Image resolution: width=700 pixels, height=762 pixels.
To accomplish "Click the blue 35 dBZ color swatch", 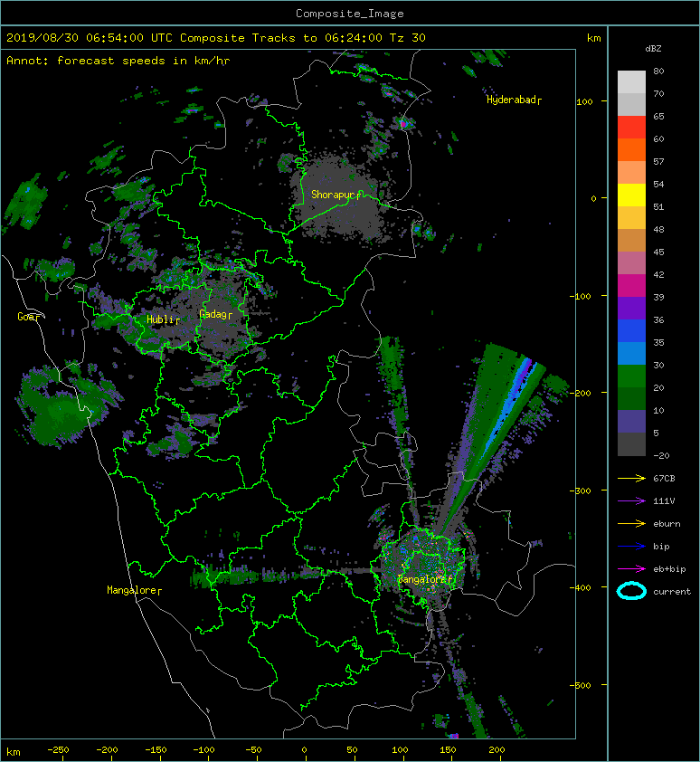I will point(631,331).
